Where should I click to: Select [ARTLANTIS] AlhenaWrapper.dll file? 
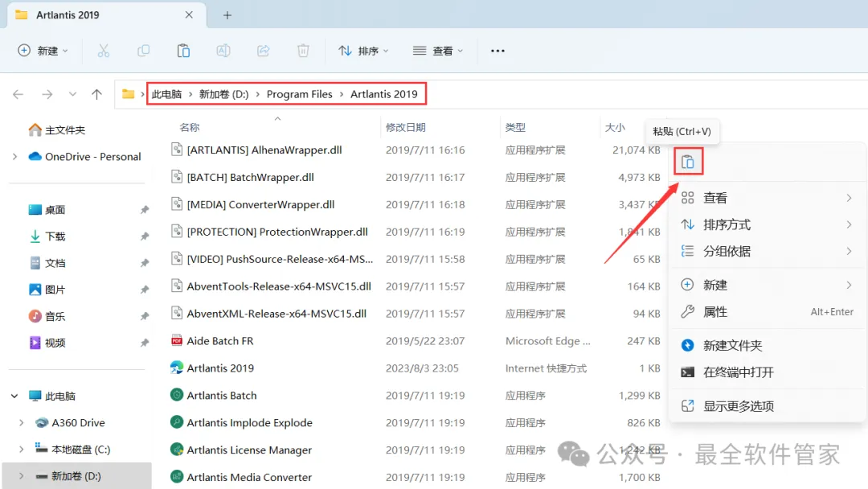click(264, 150)
